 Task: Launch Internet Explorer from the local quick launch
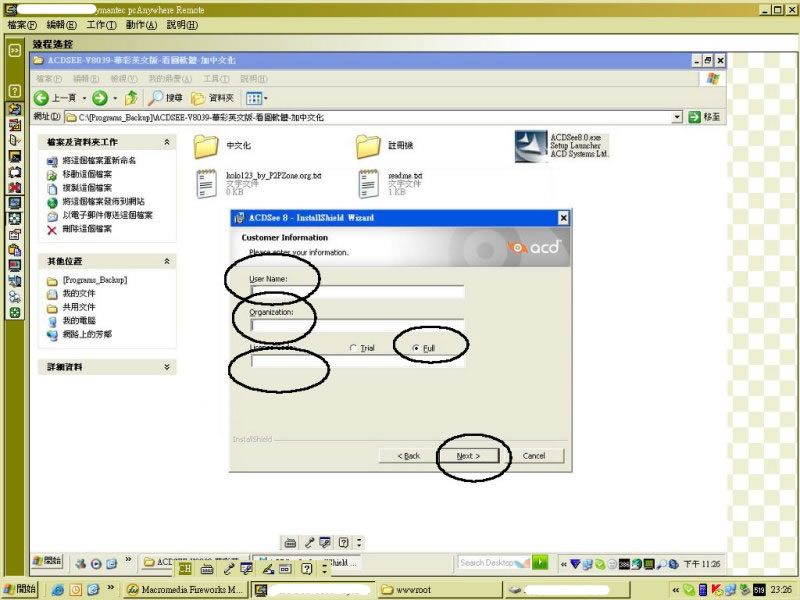click(x=58, y=590)
